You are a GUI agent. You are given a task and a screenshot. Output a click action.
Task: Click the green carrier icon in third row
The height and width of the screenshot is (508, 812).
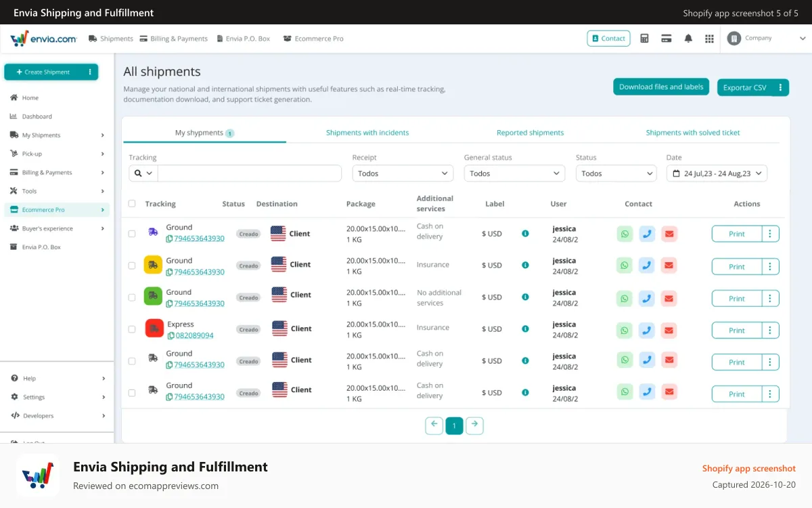click(x=154, y=296)
